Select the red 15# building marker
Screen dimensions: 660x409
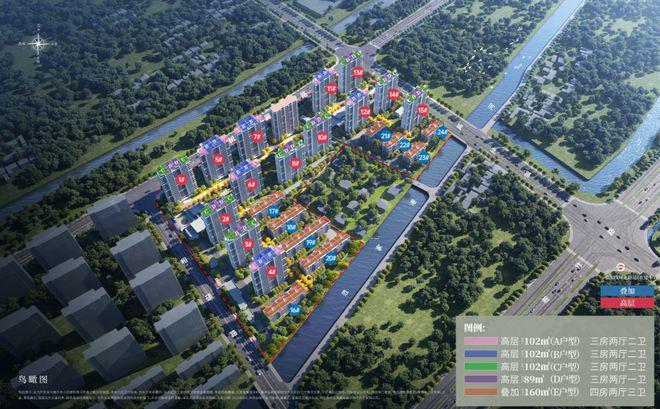click(x=423, y=111)
